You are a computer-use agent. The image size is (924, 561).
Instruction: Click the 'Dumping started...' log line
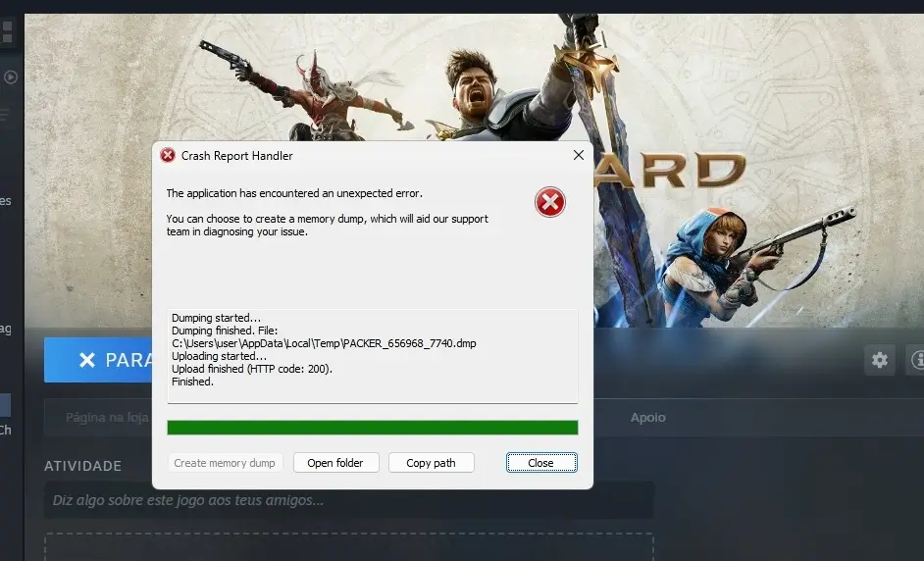pyautogui.click(x=216, y=318)
